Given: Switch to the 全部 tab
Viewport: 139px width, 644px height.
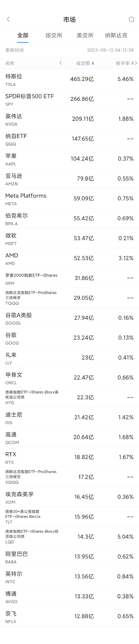Looking at the screenshot, I should 23,35.
